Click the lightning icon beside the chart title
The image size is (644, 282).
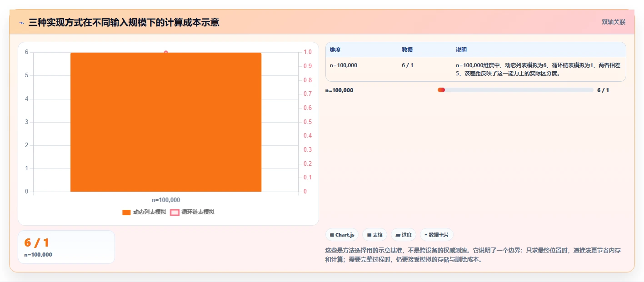pyautogui.click(x=21, y=23)
